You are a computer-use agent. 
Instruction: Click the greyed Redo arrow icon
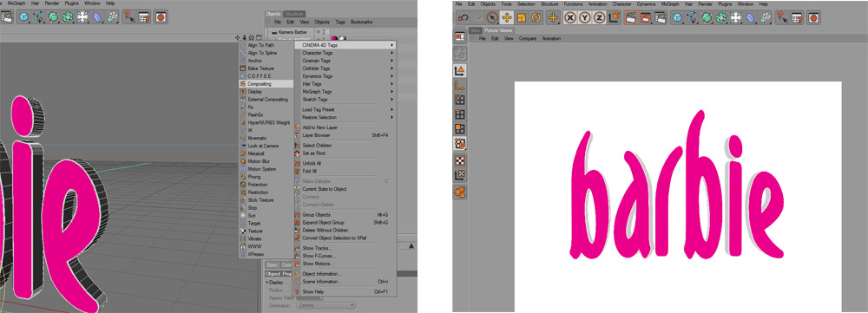coord(477,17)
